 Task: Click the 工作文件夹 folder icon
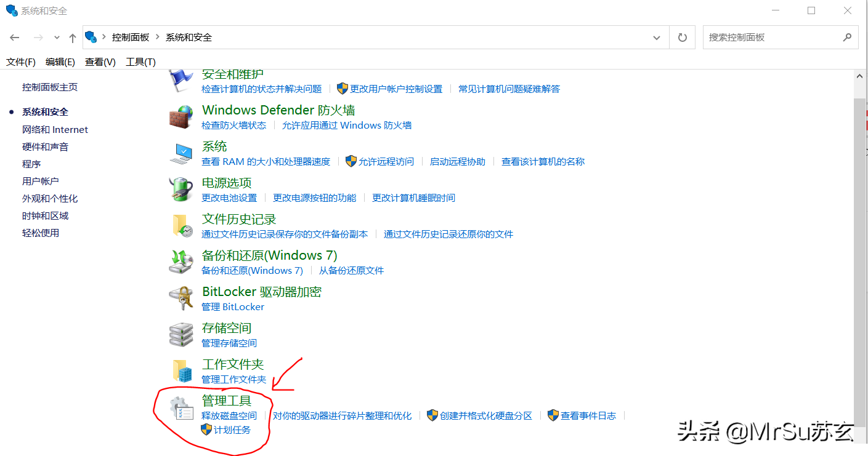point(181,370)
